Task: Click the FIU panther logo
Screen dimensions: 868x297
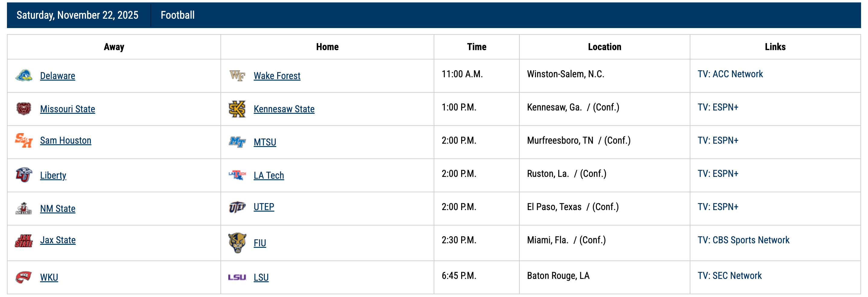Action: tap(237, 243)
